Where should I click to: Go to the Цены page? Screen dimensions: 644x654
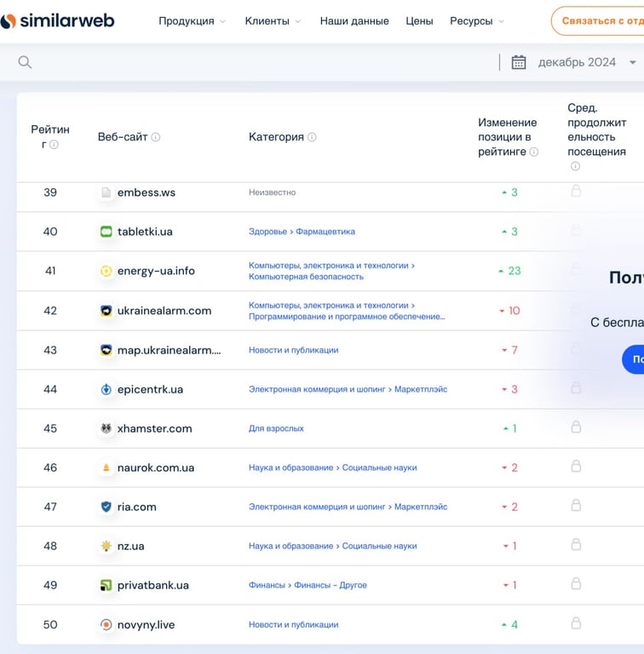(x=419, y=21)
